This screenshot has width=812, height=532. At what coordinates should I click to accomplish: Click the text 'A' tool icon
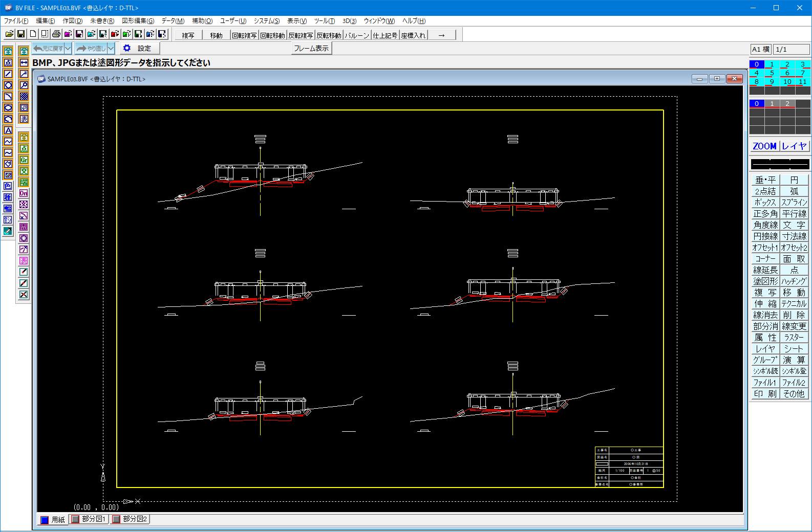(8, 130)
